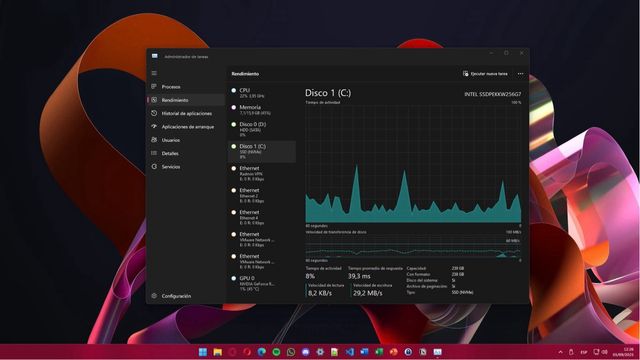Click the Con formato label

tap(418, 274)
